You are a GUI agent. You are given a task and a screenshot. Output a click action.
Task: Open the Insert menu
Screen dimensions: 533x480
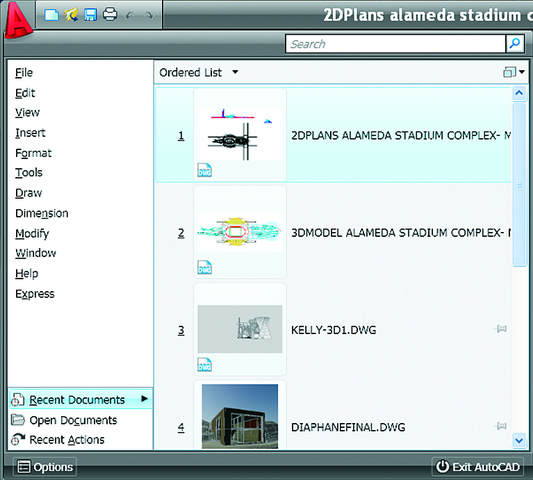coord(30,133)
